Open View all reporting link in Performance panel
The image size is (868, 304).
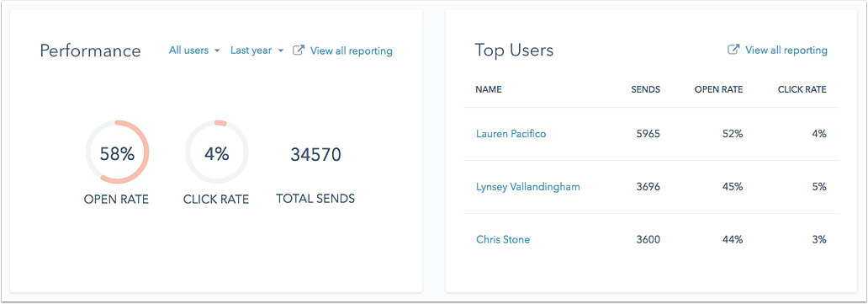coord(351,51)
